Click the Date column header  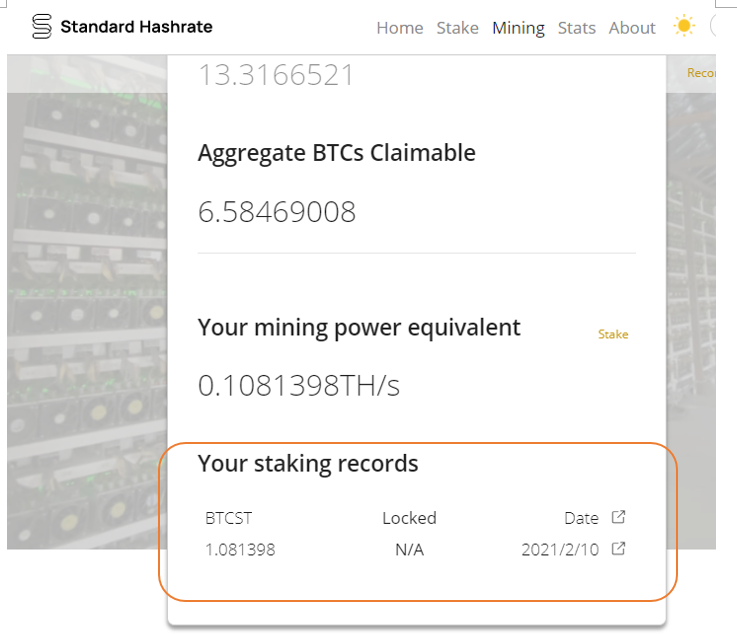tap(581, 518)
